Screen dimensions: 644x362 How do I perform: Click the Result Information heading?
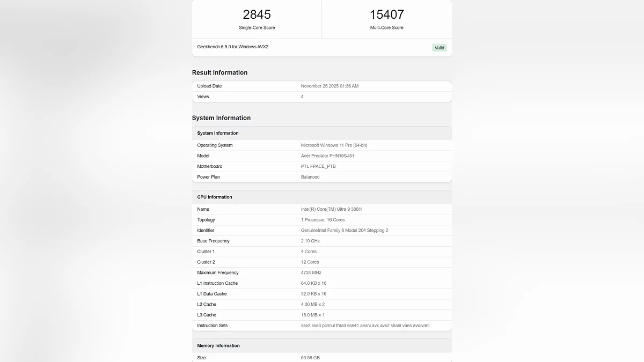pyautogui.click(x=220, y=72)
